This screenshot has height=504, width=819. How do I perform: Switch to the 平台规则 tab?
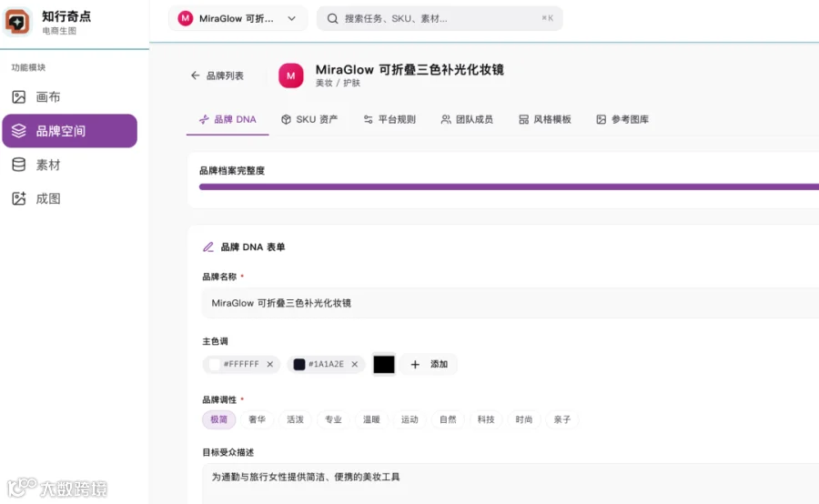click(389, 119)
